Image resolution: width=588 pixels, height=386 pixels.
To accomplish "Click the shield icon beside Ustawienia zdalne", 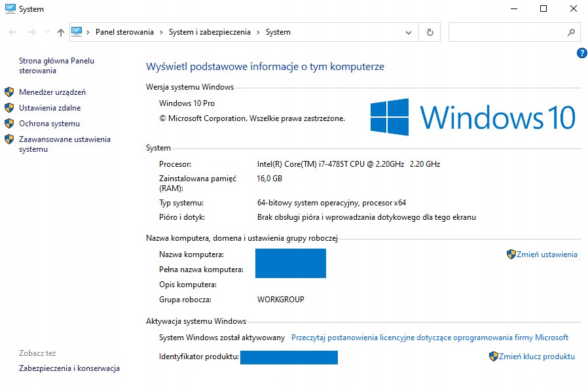I will tap(9, 108).
